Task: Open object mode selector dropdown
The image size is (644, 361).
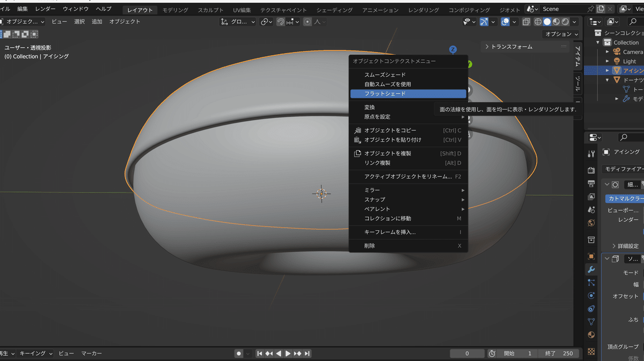Action: tap(24, 21)
